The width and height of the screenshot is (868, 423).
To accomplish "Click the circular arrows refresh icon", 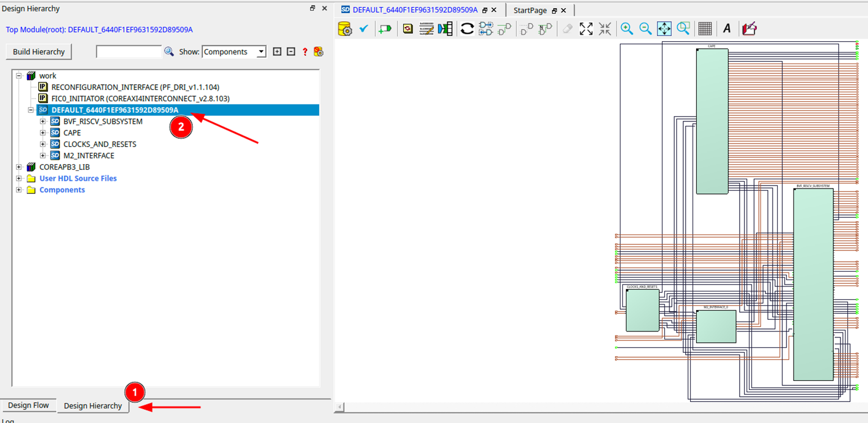I will point(467,29).
